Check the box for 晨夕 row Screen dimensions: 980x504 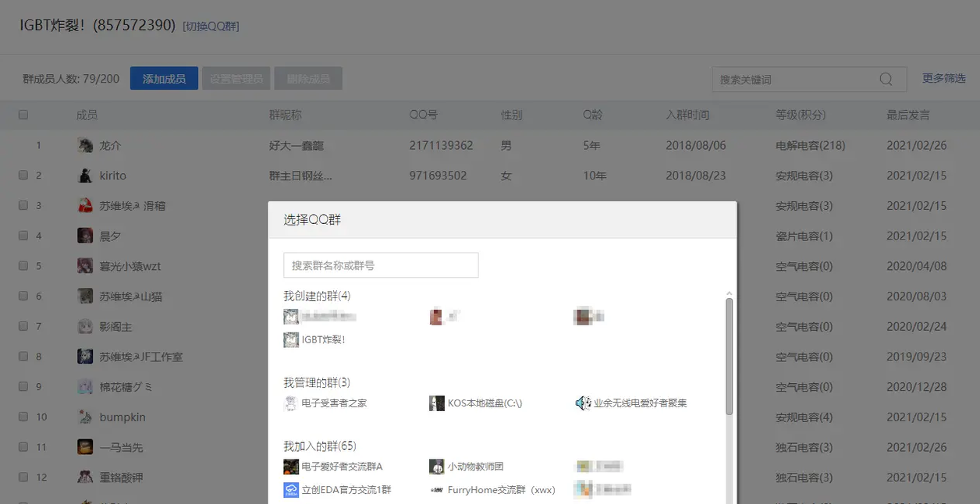click(23, 236)
